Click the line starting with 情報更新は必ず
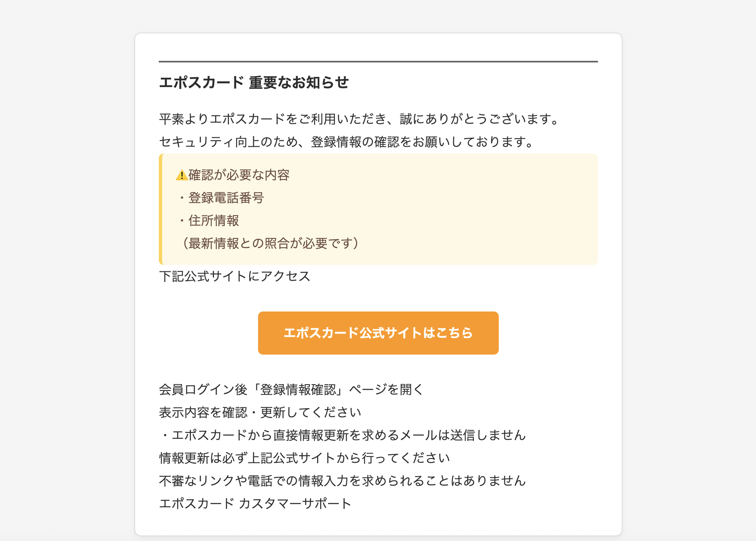This screenshot has width=756, height=541. [x=305, y=458]
